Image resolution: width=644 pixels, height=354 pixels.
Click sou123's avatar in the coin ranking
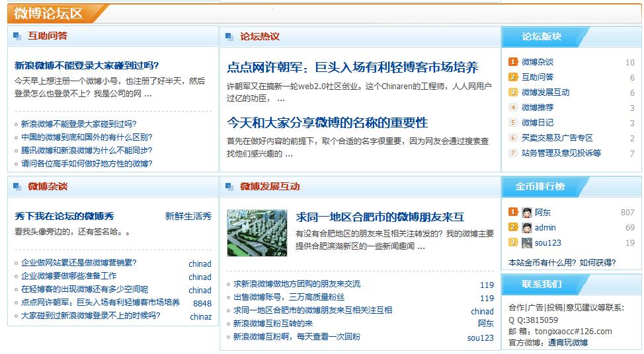[x=527, y=243]
